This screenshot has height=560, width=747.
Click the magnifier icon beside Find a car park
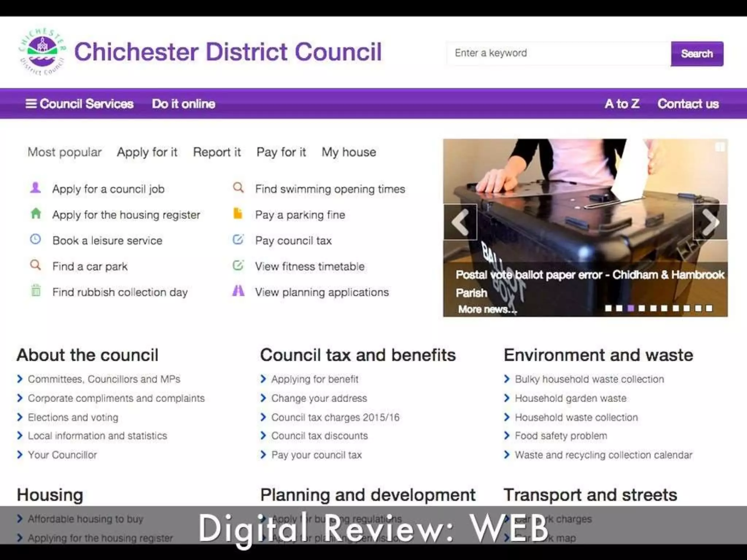(x=35, y=265)
